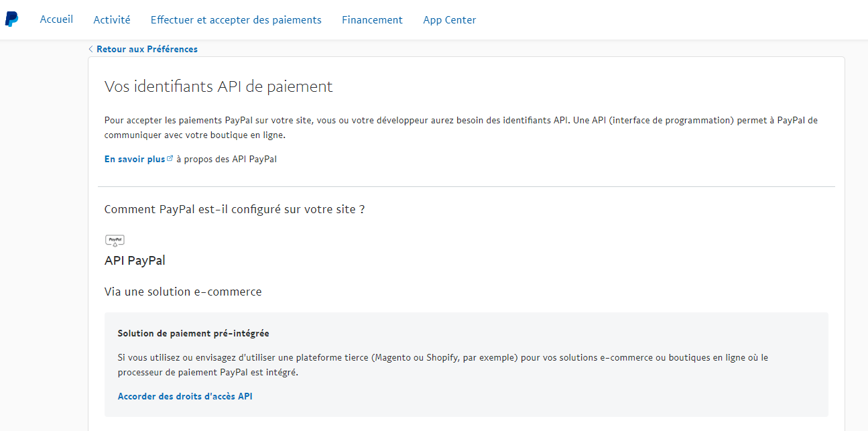
Task: Click Accorder des droits d'accès API
Action: 185,396
